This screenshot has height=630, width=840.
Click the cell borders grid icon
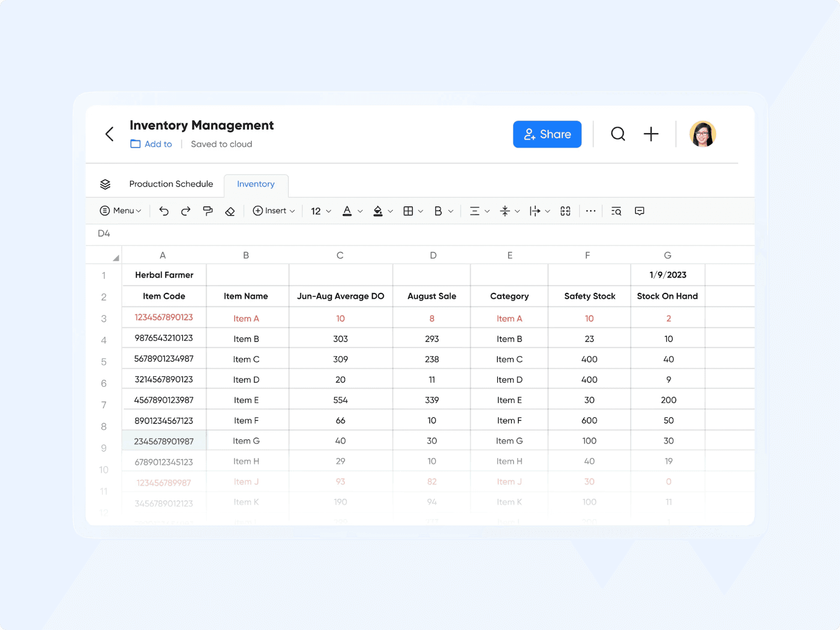click(408, 211)
